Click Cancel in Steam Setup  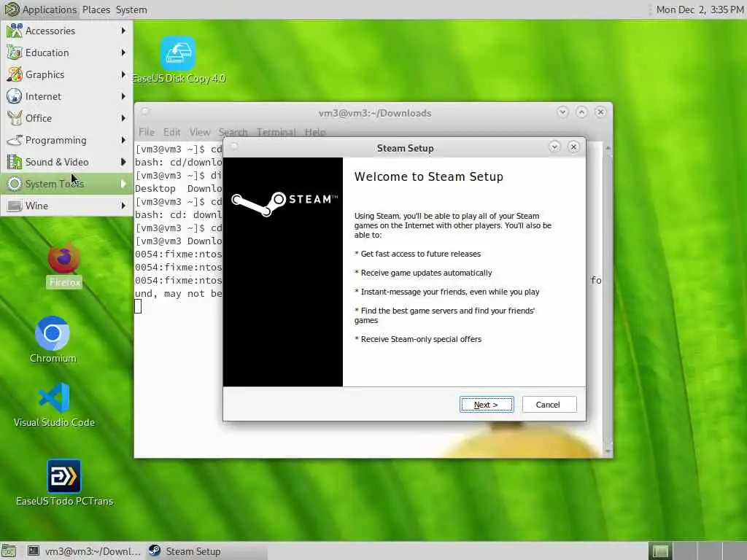click(549, 404)
